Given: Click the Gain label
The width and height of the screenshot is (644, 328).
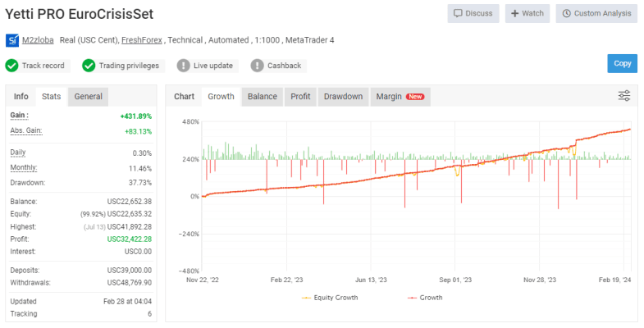Looking at the screenshot, I should 20,116.
